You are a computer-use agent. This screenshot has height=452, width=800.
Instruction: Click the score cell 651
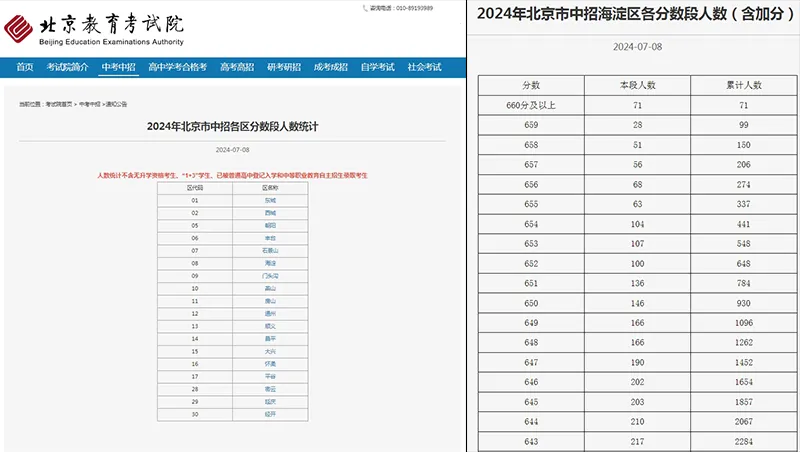531,283
